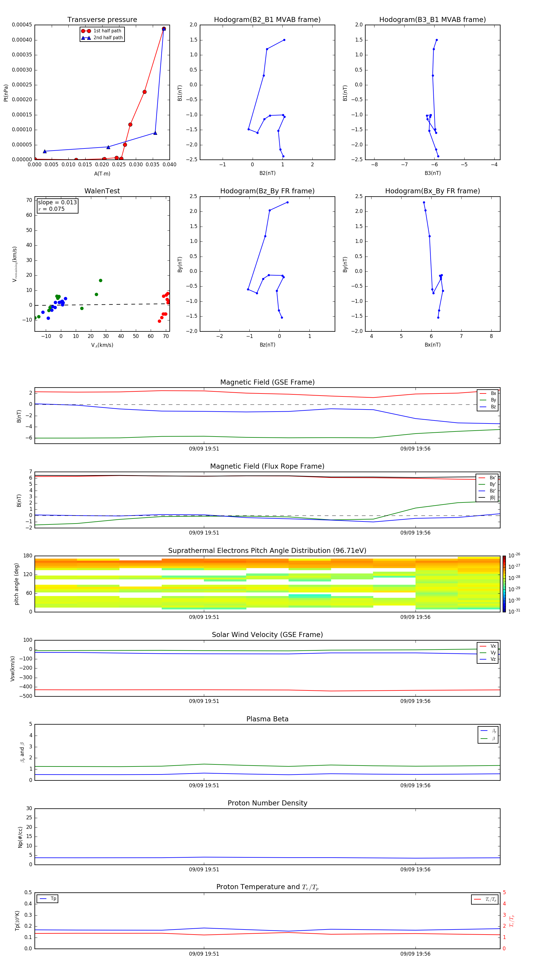Click the 'Magnetic Field (Flux Rope Frame)' title

(267, 467)
